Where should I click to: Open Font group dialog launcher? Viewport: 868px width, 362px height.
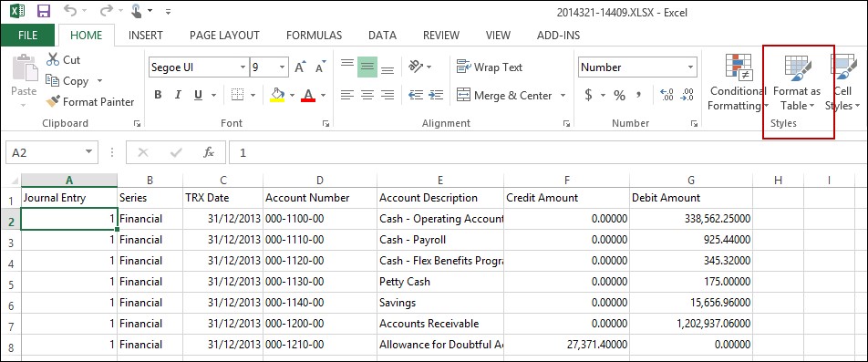pos(326,124)
